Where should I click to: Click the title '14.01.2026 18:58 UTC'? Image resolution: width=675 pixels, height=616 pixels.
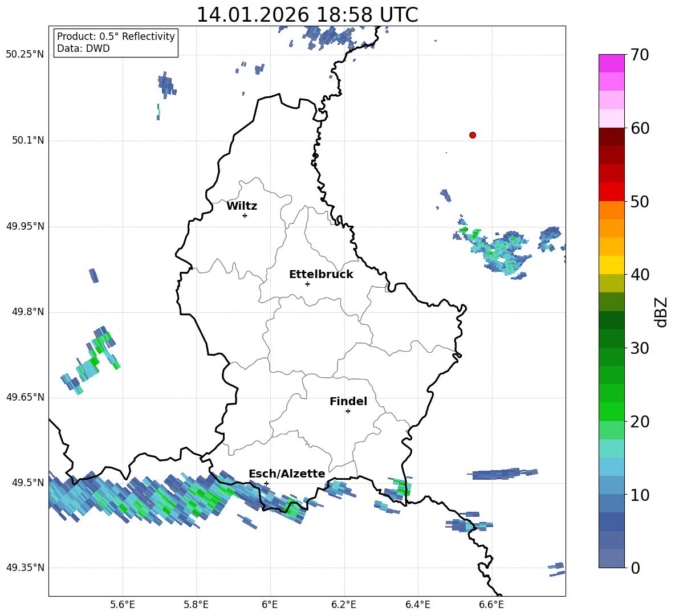click(307, 15)
